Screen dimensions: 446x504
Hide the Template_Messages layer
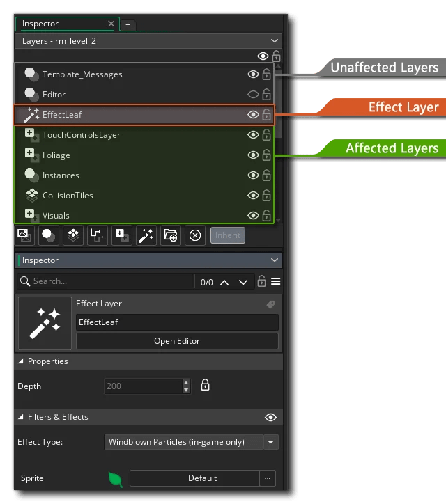coord(253,74)
